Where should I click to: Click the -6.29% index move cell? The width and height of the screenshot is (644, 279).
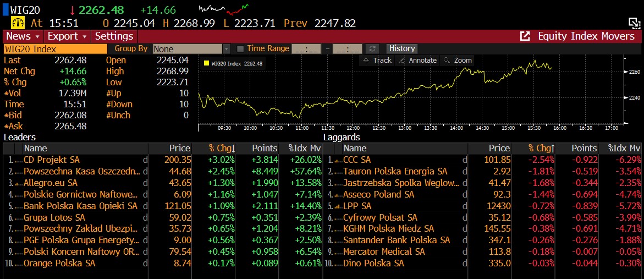[629, 160]
